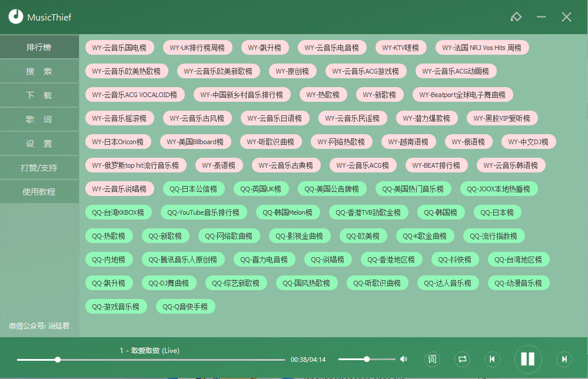Image resolution: width=588 pixels, height=379 pixels.
Task: Open the QQ-热歌榜 chart
Action: [x=109, y=236]
